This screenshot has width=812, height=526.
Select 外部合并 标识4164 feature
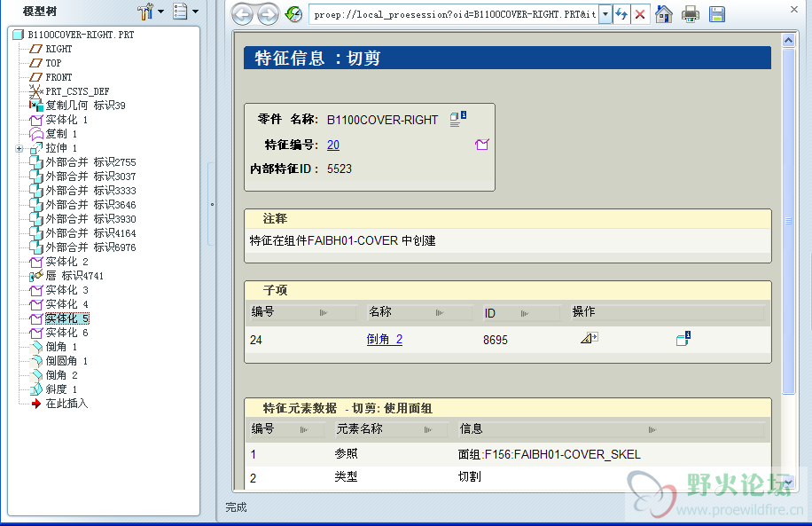(90, 233)
